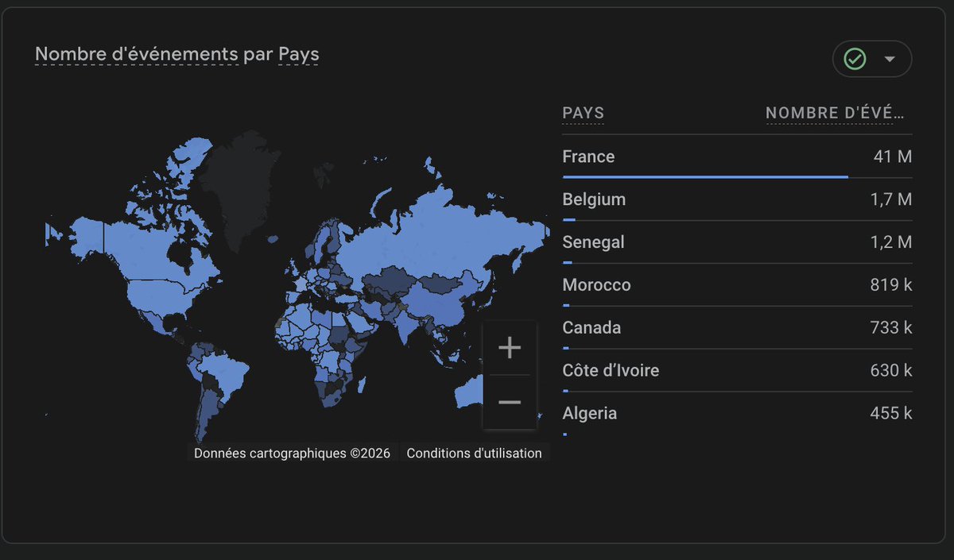Open the "Pays" dimension selector in title

(299, 55)
